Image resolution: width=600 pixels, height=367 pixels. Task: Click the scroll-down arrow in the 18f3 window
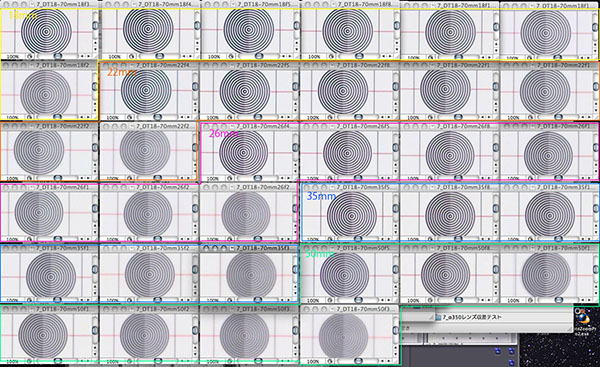click(95, 50)
